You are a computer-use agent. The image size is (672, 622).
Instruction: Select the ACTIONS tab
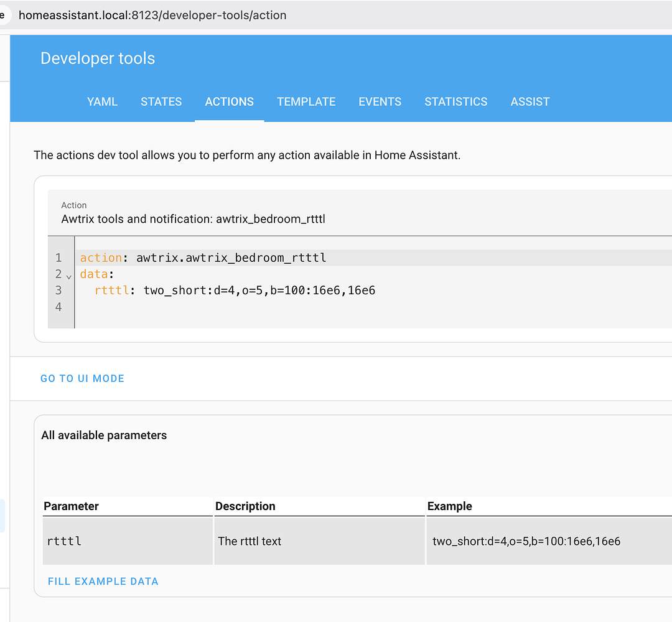230,102
